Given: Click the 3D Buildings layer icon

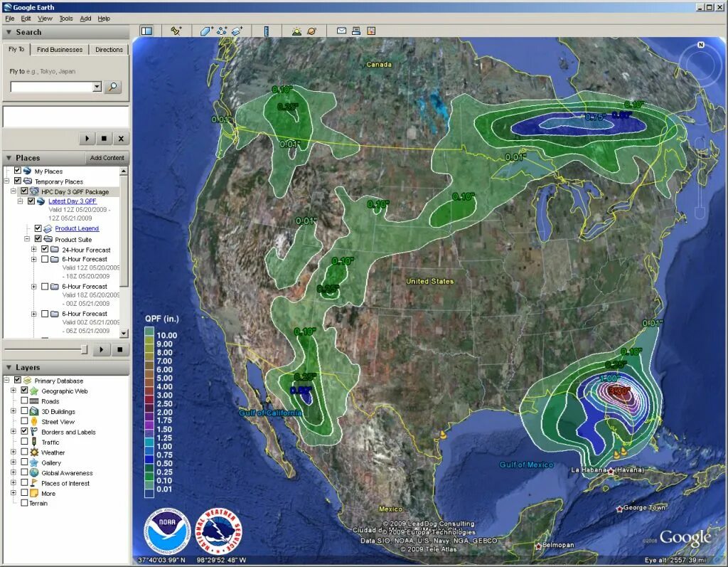Looking at the screenshot, I should tap(34, 411).
